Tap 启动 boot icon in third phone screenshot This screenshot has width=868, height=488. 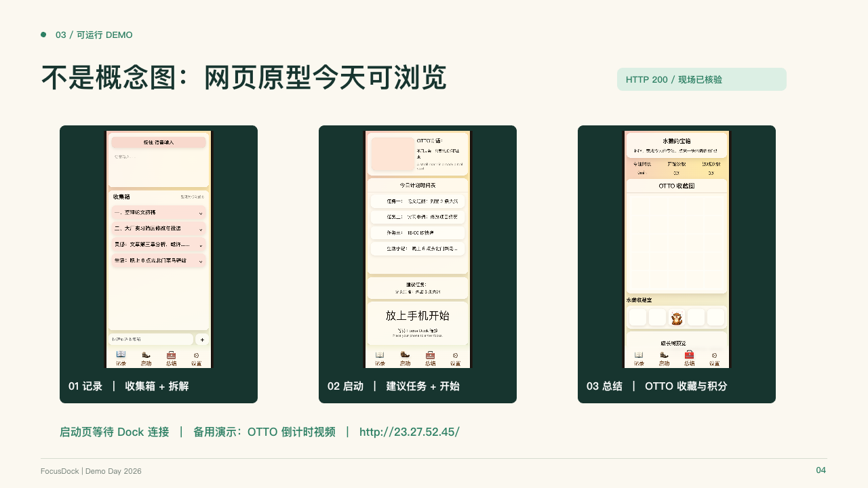664,354
